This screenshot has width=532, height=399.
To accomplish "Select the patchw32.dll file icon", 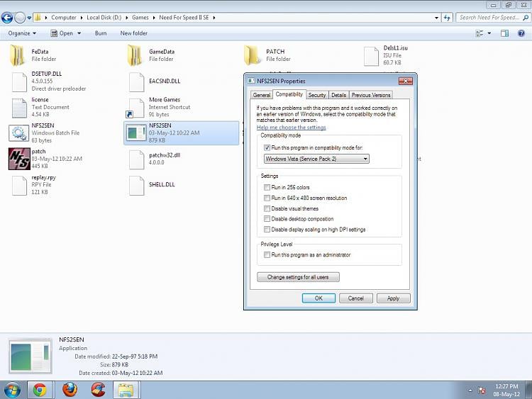I will (136, 159).
